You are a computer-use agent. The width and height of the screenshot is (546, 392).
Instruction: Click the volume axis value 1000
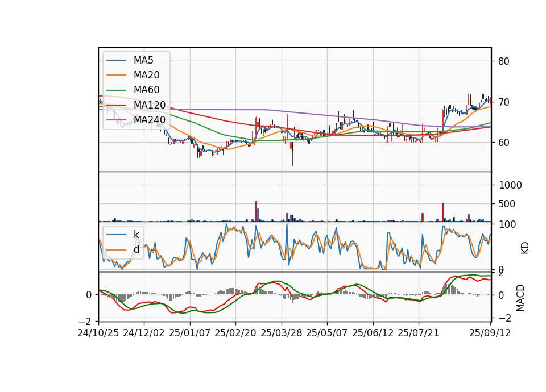pos(510,185)
